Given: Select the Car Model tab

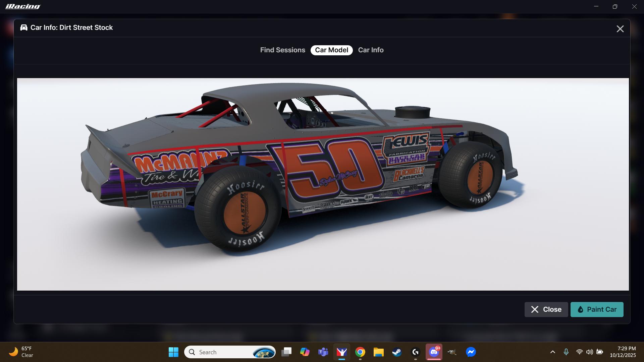Looking at the screenshot, I should click(331, 50).
